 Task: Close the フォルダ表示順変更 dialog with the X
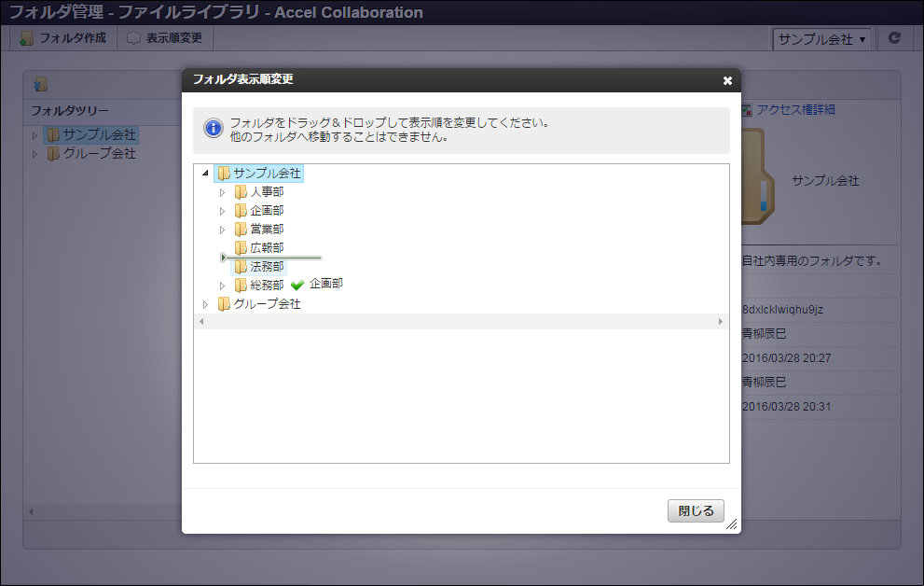(727, 81)
